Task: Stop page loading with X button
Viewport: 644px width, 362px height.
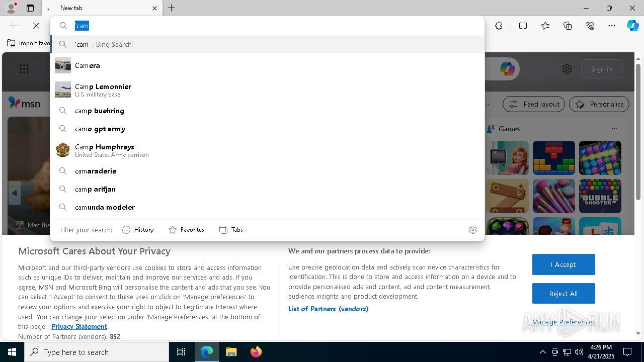Action: coord(36,26)
